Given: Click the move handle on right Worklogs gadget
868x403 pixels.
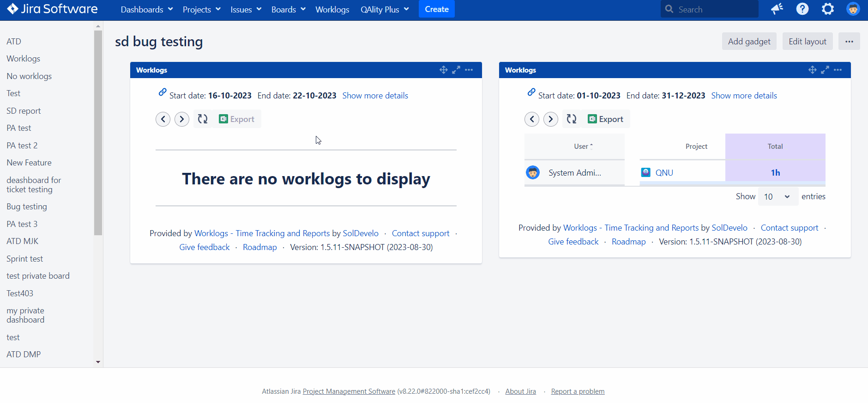Looking at the screenshot, I should pyautogui.click(x=812, y=70).
